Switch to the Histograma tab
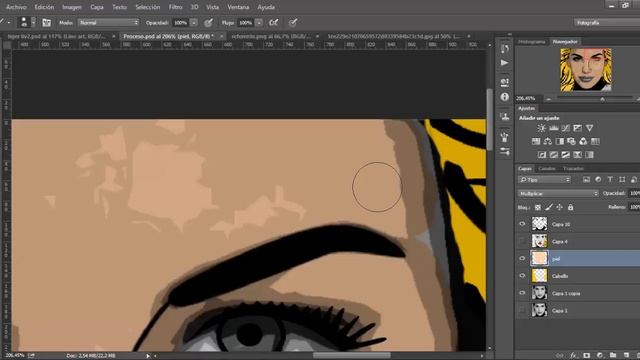Screen dimensions: 640x360 tap(531, 42)
